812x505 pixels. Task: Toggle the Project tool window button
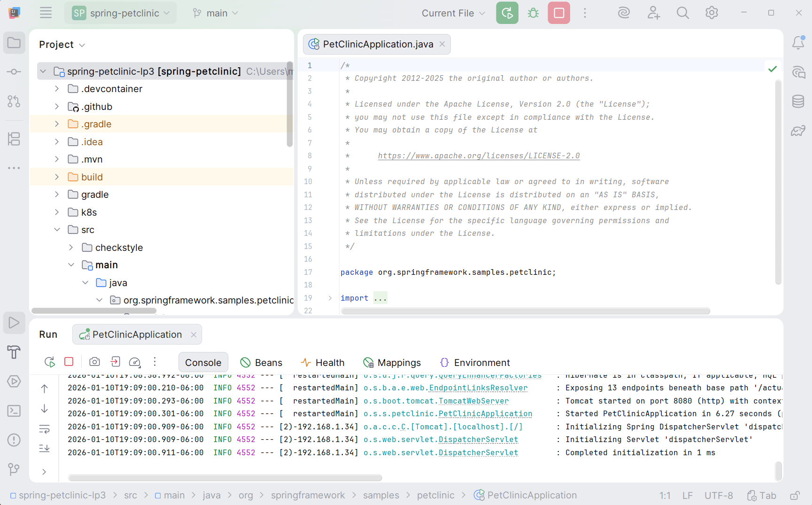[x=14, y=43]
